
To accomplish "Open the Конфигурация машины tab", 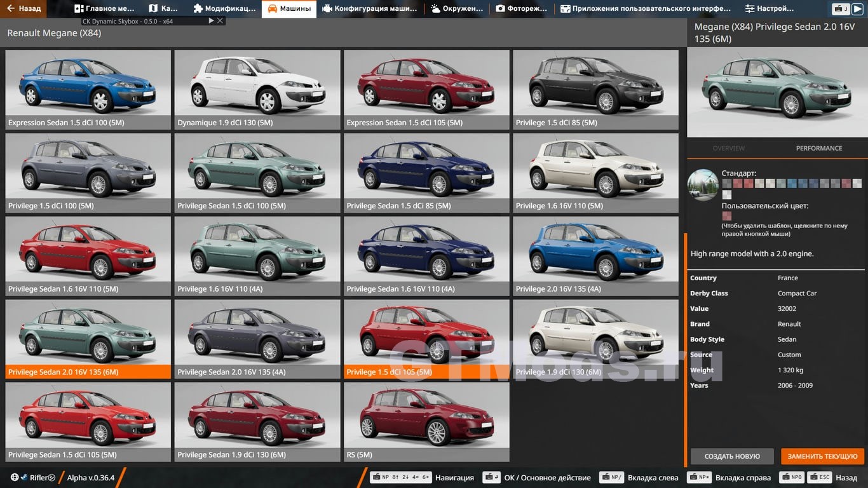I will pos(370,9).
